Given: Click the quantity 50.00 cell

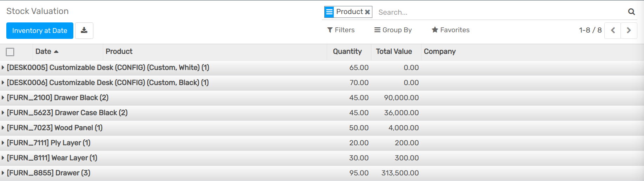Looking at the screenshot, I should 359,128.
